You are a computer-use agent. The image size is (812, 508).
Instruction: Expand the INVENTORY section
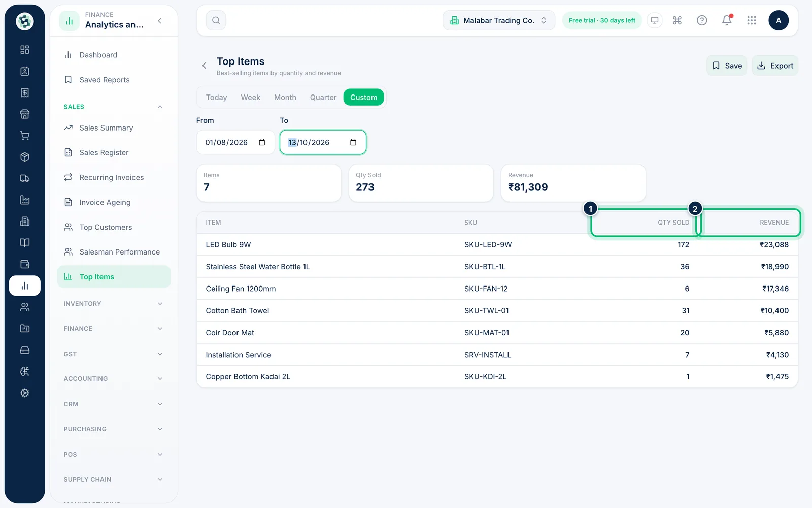(x=114, y=304)
